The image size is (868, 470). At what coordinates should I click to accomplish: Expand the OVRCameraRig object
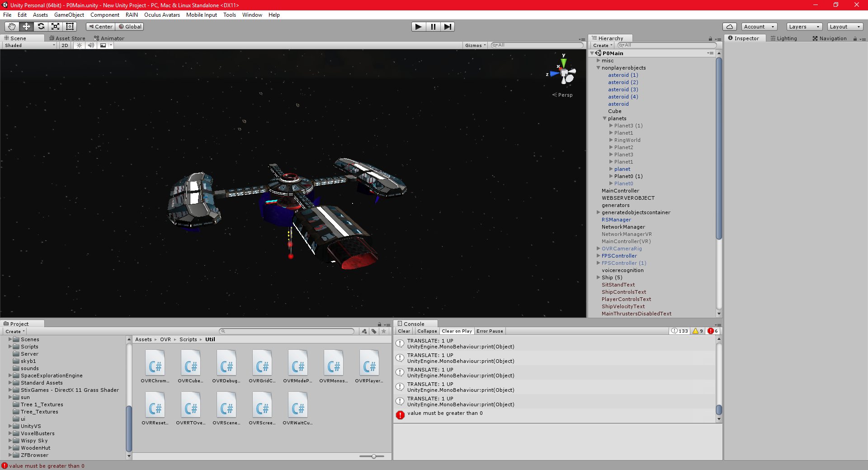[x=598, y=249]
